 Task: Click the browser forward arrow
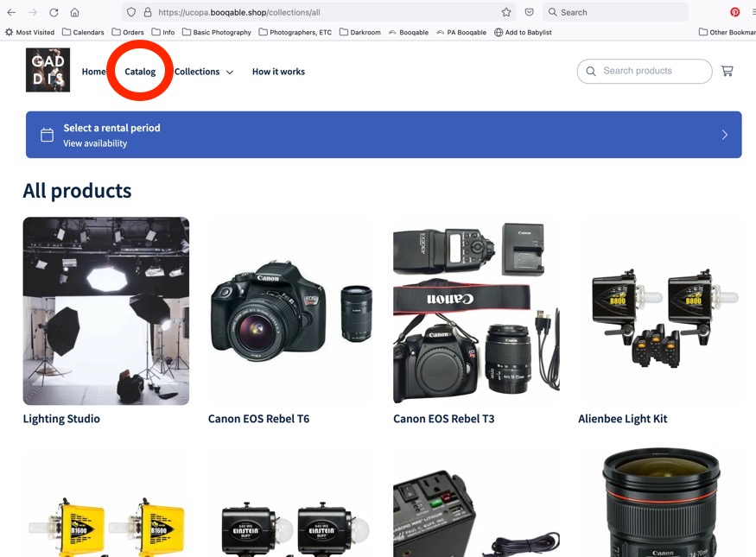click(33, 13)
